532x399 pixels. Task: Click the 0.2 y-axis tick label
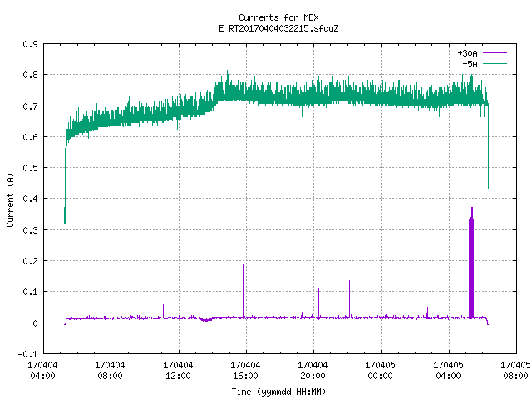(x=30, y=261)
